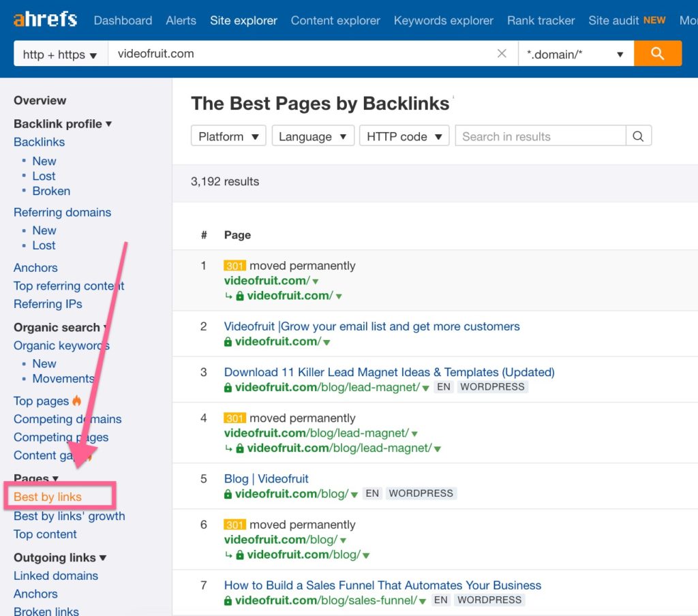Click the 301 badge in row 1
Image resolution: width=698 pixels, height=616 pixels.
pyautogui.click(x=234, y=266)
